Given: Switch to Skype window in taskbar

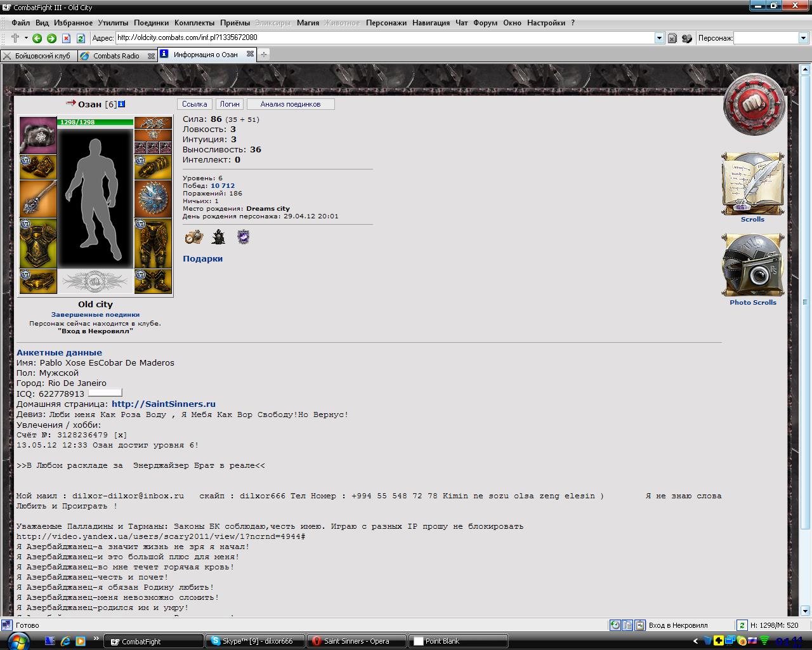Looking at the screenshot, I should 254,642.
